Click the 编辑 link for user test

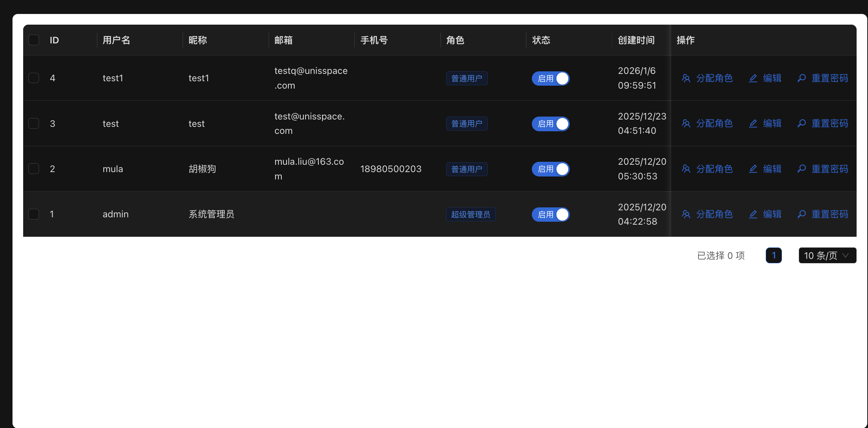[772, 124]
